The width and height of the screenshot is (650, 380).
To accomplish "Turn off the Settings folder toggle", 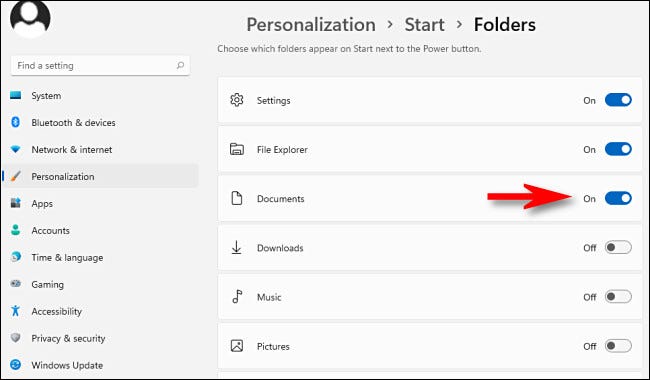I will tap(618, 100).
